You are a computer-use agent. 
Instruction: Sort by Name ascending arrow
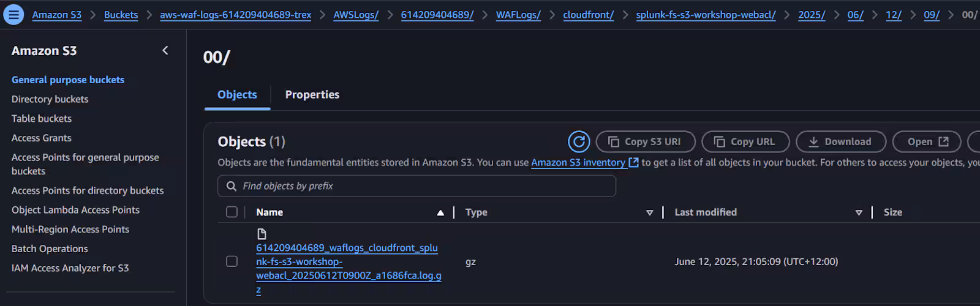(x=440, y=212)
